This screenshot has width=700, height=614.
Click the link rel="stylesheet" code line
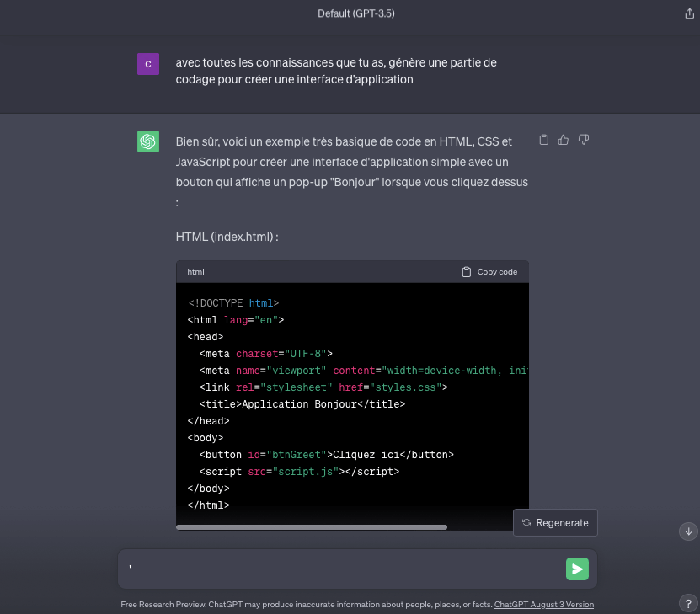[323, 387]
